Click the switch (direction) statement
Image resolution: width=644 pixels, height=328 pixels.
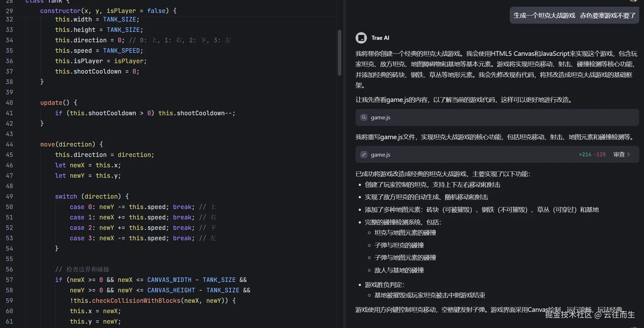[x=92, y=196]
